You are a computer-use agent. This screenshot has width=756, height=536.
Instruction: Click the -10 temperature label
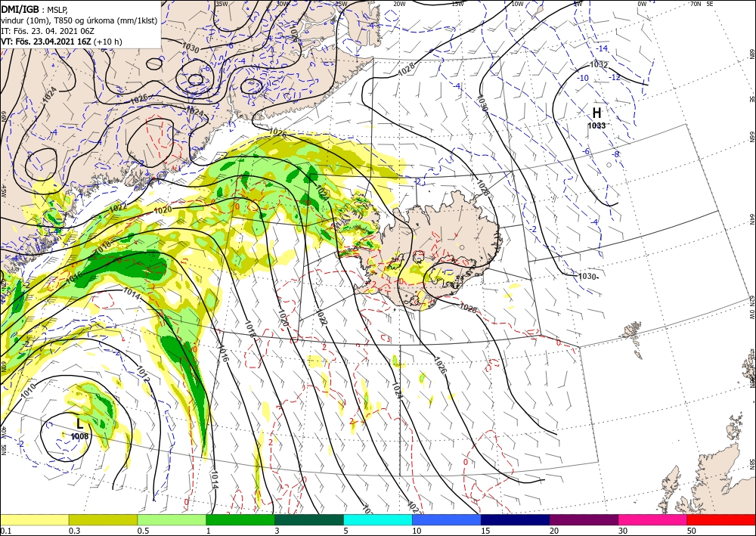click(x=584, y=78)
